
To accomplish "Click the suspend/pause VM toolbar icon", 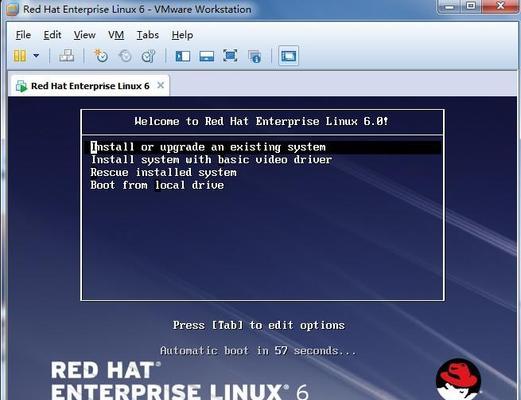I will 20,56.
